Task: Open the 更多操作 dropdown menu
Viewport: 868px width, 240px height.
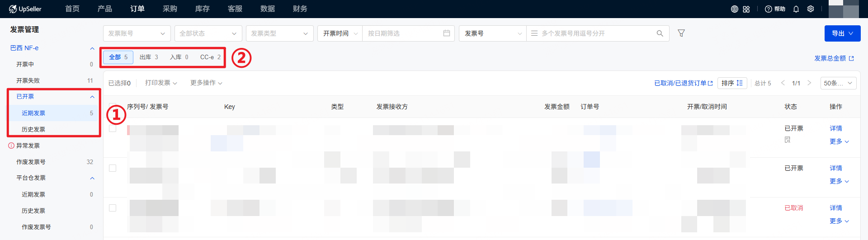Action: pos(206,83)
